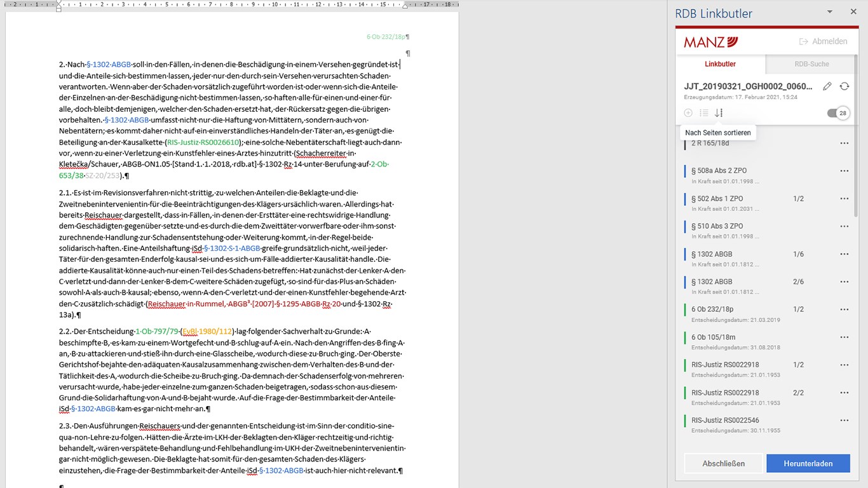Select the RIS-Justiz RS0022546 entry
Screen dimensions: 868x488
tap(766, 424)
